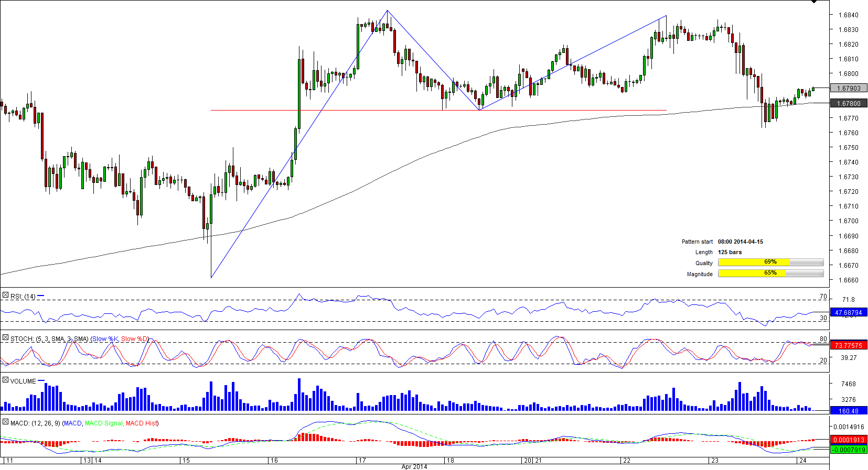
Task: Close the RSI indicator panel box
Action: pos(5,296)
